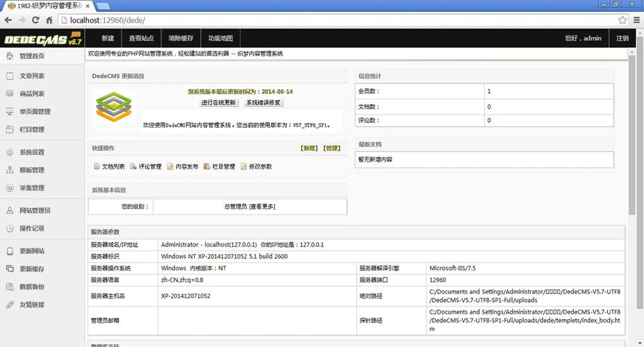Click the 栏目管理 quick action icon
The image size is (644, 347).
tap(207, 166)
